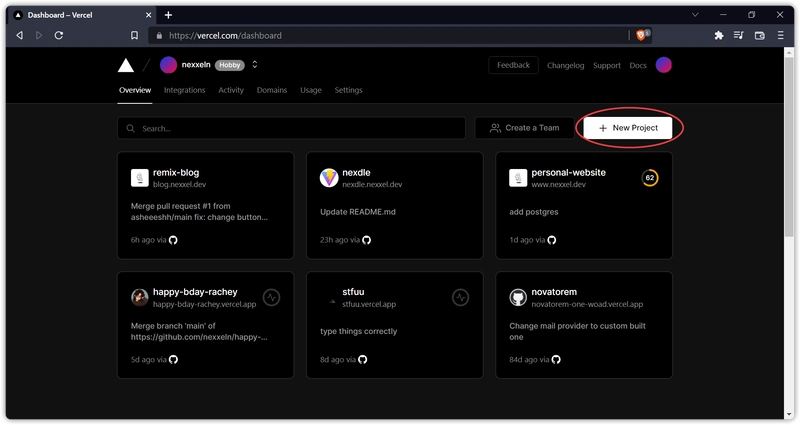Open the playlist icon in the browser toolbar
This screenshot has width=800, height=425.
(739, 35)
